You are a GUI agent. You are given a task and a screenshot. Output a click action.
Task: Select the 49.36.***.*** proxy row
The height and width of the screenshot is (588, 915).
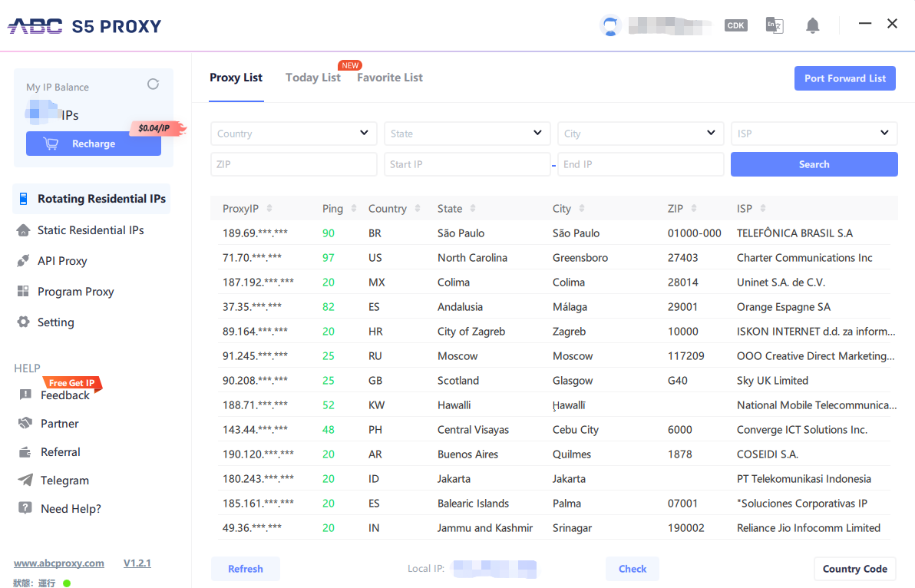pos(553,527)
